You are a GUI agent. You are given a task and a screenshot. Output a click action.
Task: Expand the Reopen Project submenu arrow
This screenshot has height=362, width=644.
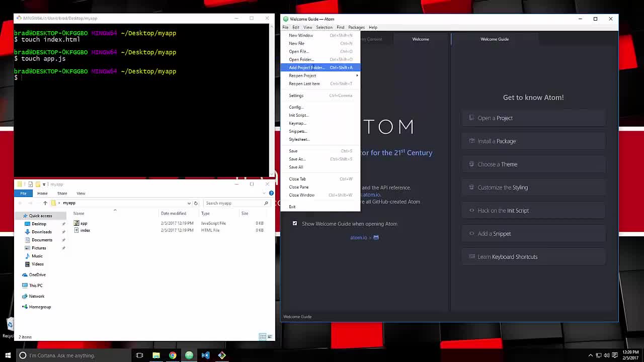coord(357,75)
